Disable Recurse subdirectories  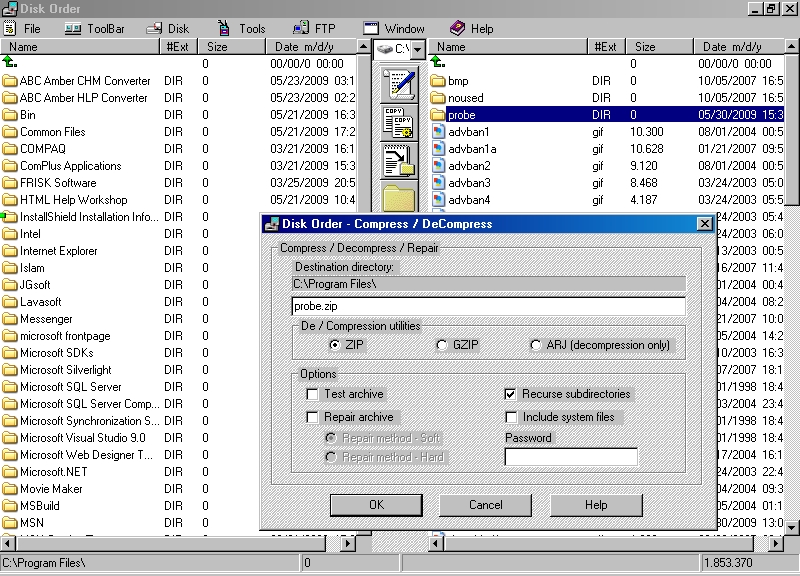coord(511,394)
